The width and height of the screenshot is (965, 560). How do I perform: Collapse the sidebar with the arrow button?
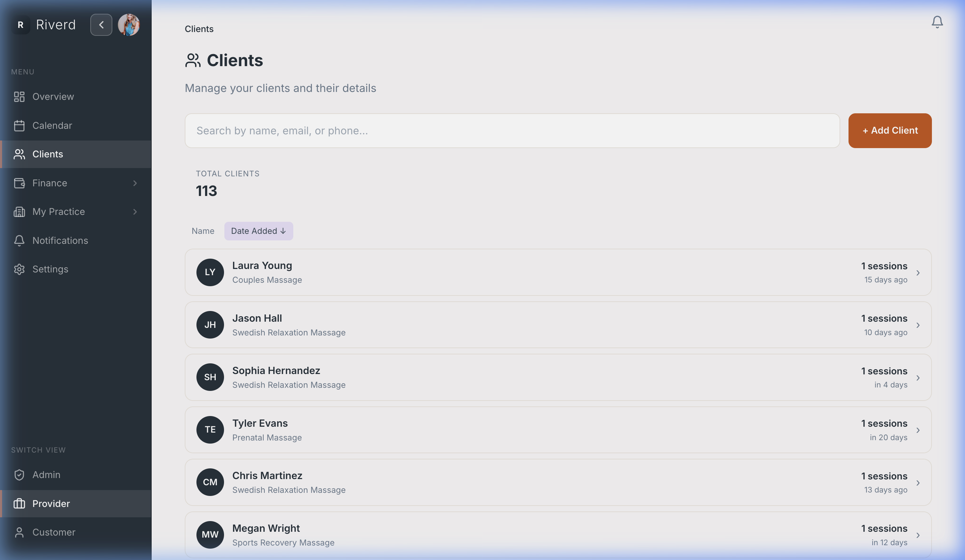click(x=101, y=25)
